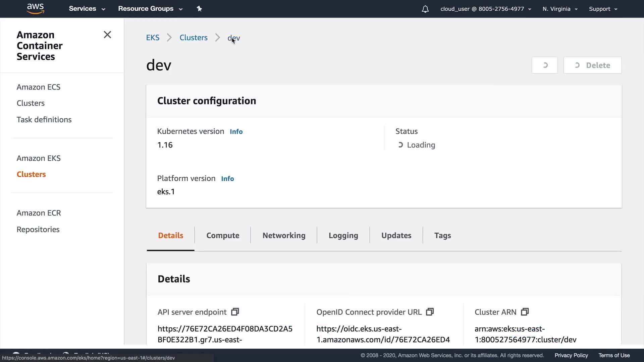This screenshot has width=644, height=362.
Task: Open Repositories under Amazon ECR
Action: pyautogui.click(x=38, y=230)
